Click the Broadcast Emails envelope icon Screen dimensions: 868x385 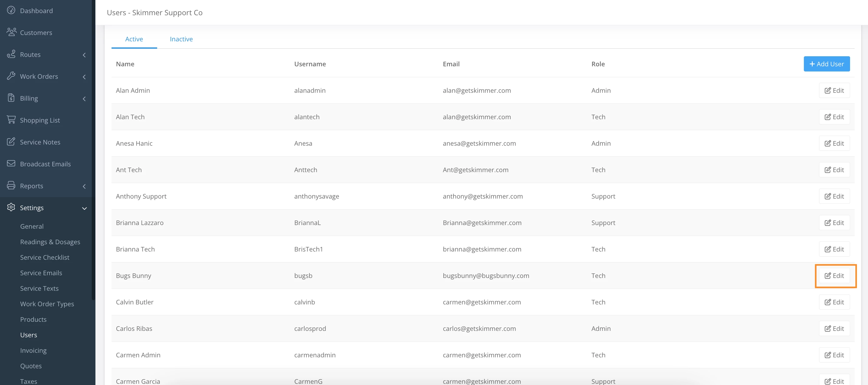[x=11, y=164]
